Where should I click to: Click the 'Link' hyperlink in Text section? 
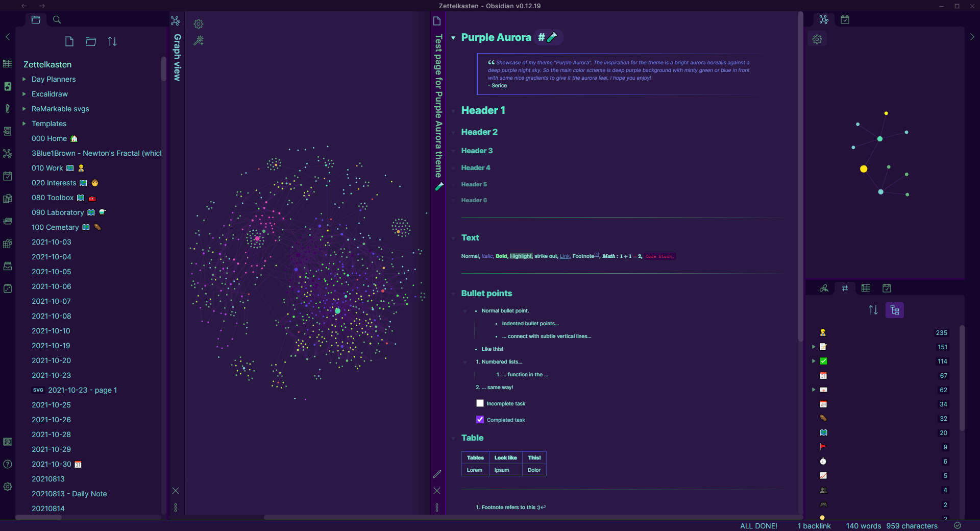pyautogui.click(x=565, y=256)
